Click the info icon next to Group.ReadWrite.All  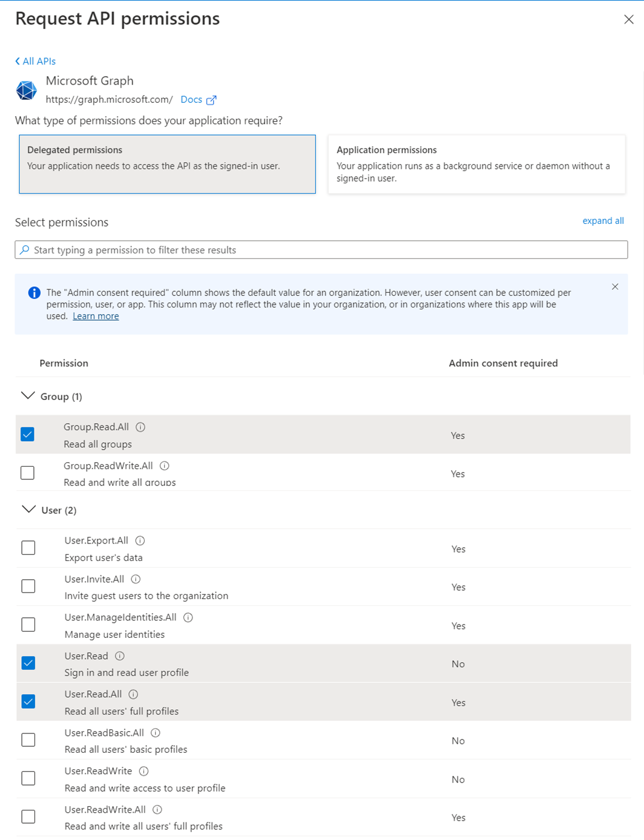pyautogui.click(x=165, y=466)
